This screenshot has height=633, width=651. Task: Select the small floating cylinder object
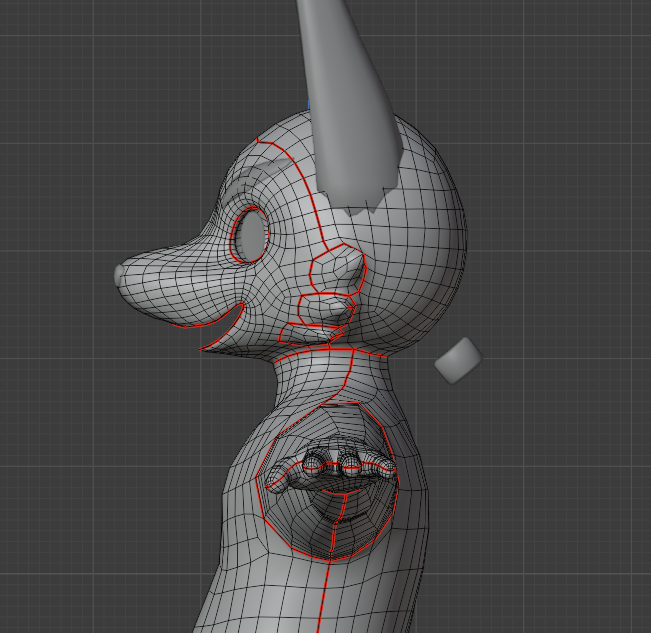click(458, 360)
